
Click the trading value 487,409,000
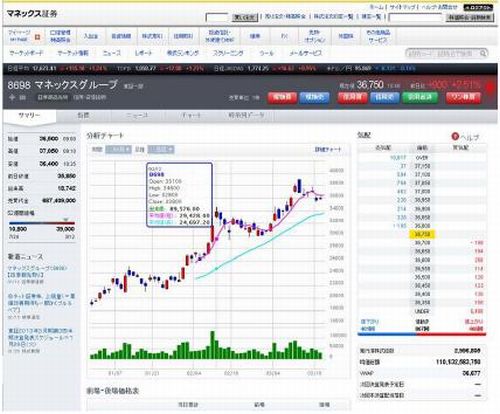[x=59, y=201]
